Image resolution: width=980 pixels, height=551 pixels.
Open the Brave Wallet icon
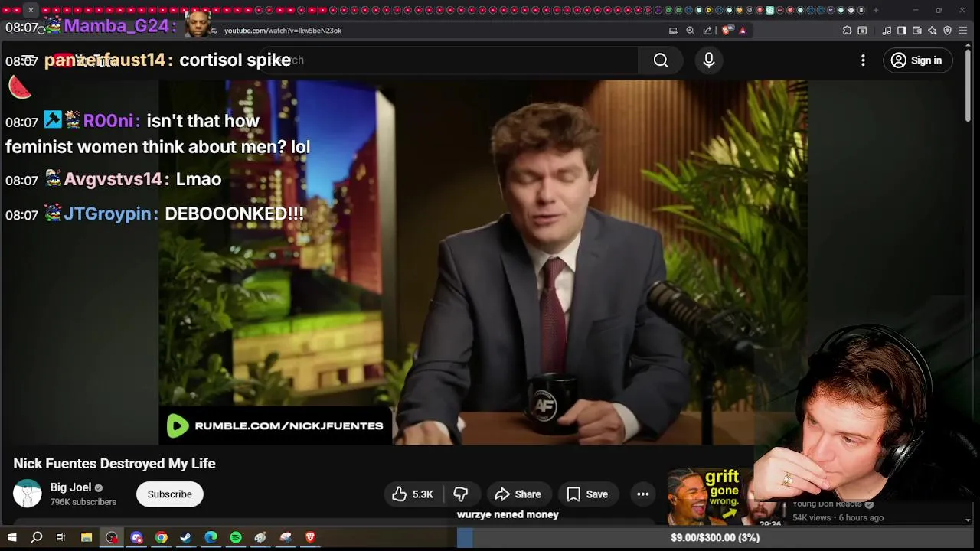[x=917, y=31]
